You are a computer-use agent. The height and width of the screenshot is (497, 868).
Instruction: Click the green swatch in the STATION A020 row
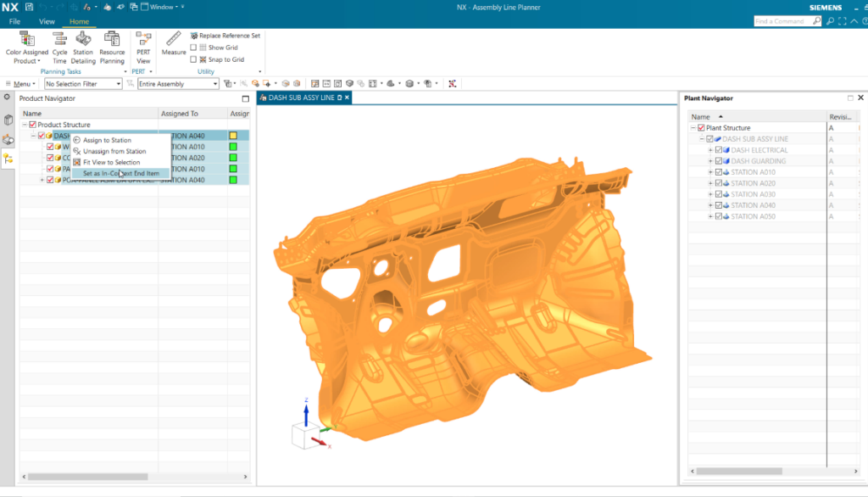click(x=233, y=158)
